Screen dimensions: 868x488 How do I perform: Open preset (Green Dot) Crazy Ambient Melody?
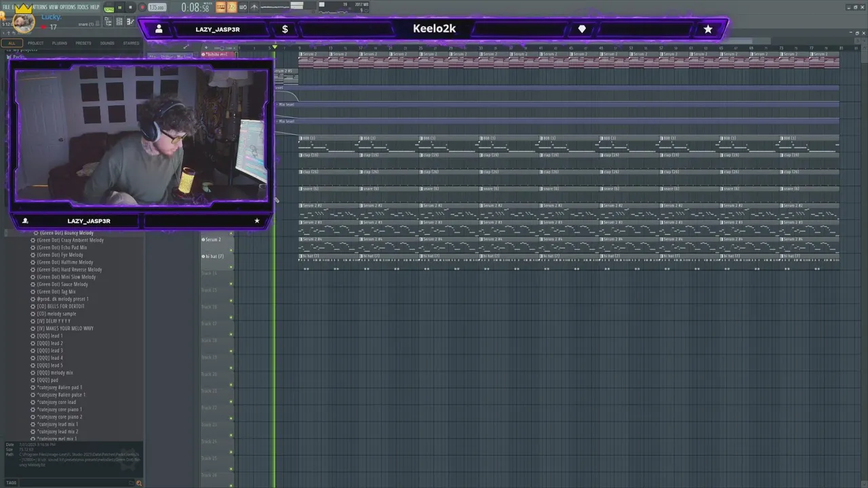coord(71,240)
